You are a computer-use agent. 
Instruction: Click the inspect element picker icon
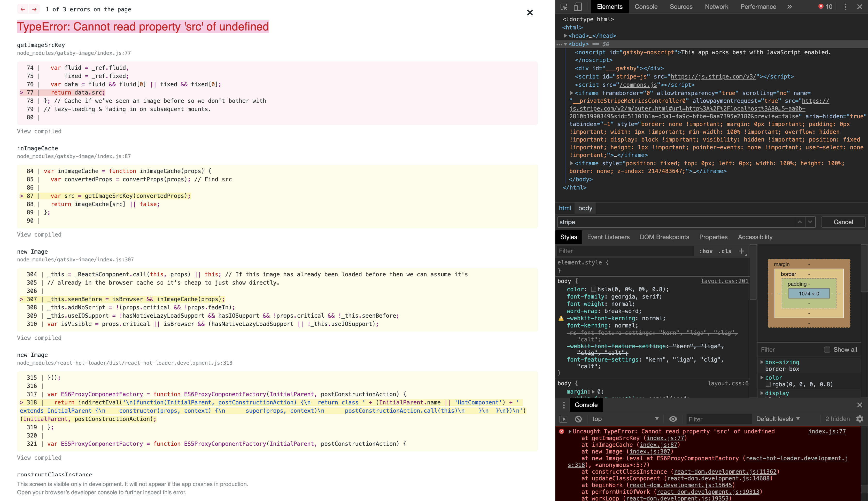pyautogui.click(x=564, y=7)
